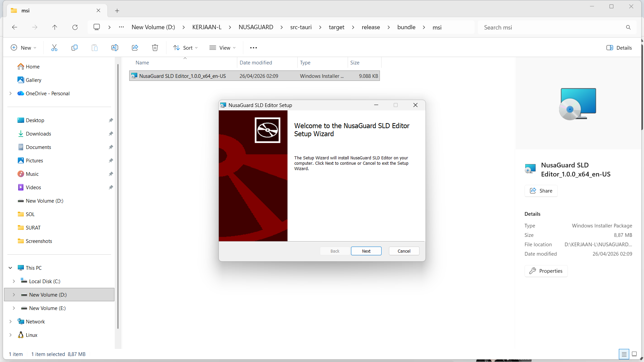The height and width of the screenshot is (362, 644).
Task: Click Next in the Setup Wizard
Action: pos(366,251)
